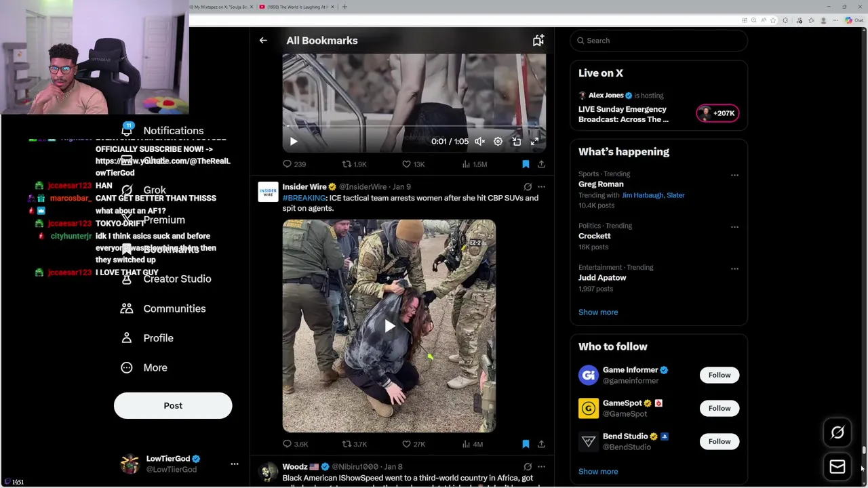Like the post with 13K likes
The image size is (868, 488).
coord(413,164)
